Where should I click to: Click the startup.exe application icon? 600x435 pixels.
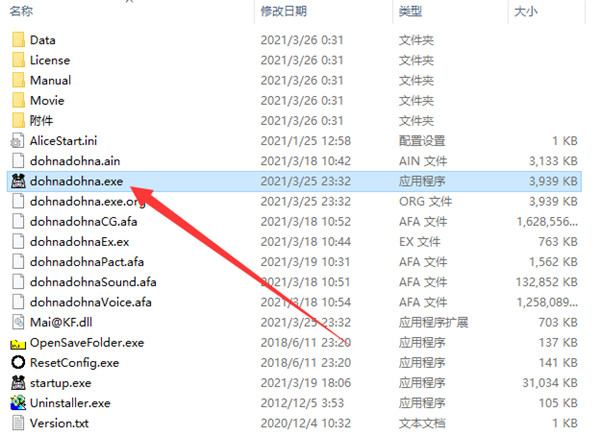tap(18, 383)
